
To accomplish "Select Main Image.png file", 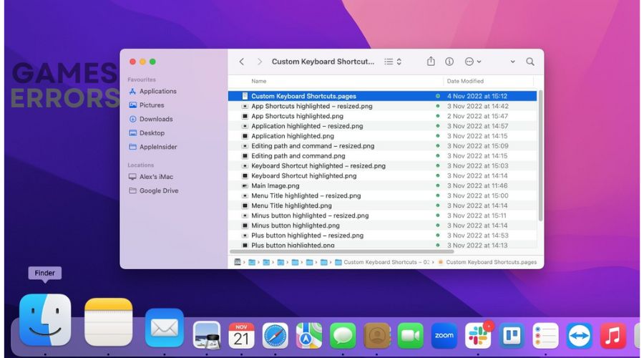I will pos(382,185).
